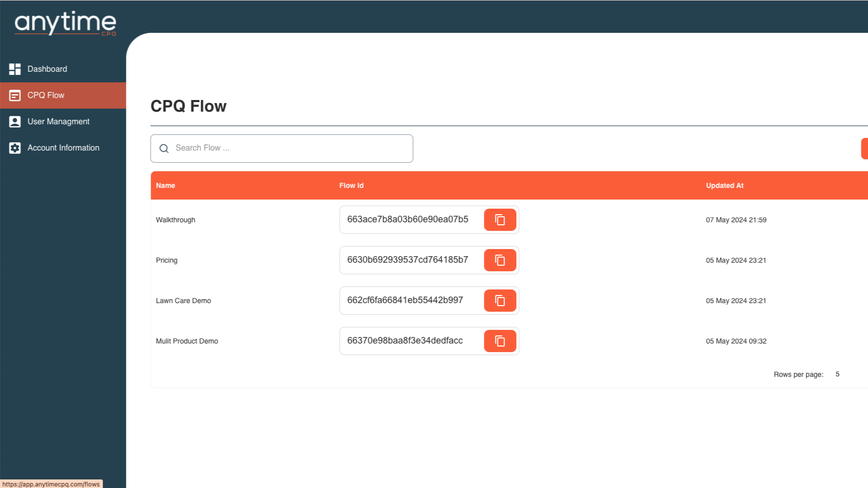The image size is (868, 488).
Task: Click the orange button right of search
Action: tap(864, 149)
